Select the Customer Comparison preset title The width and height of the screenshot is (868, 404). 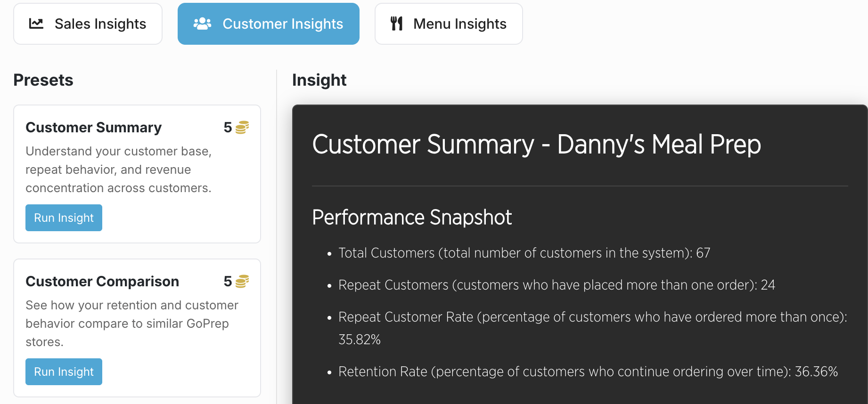pos(102,282)
